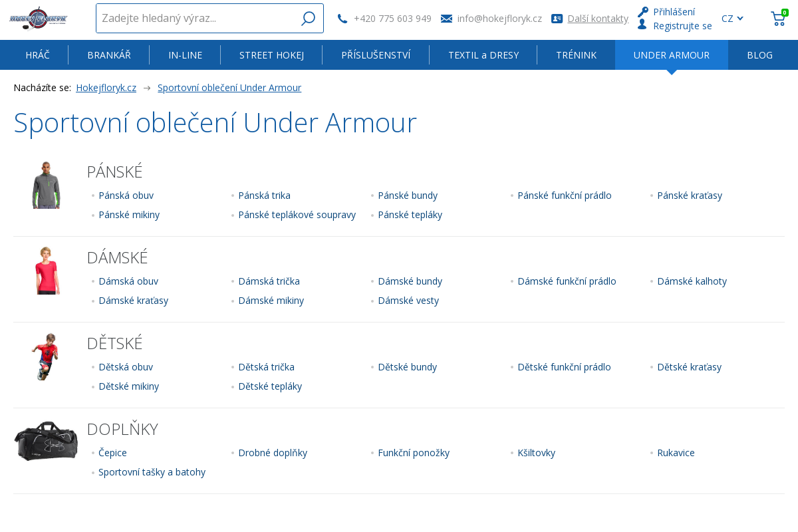Open the Pánské bundy link
Image resolution: width=798 pixels, height=532 pixels.
coord(408,195)
